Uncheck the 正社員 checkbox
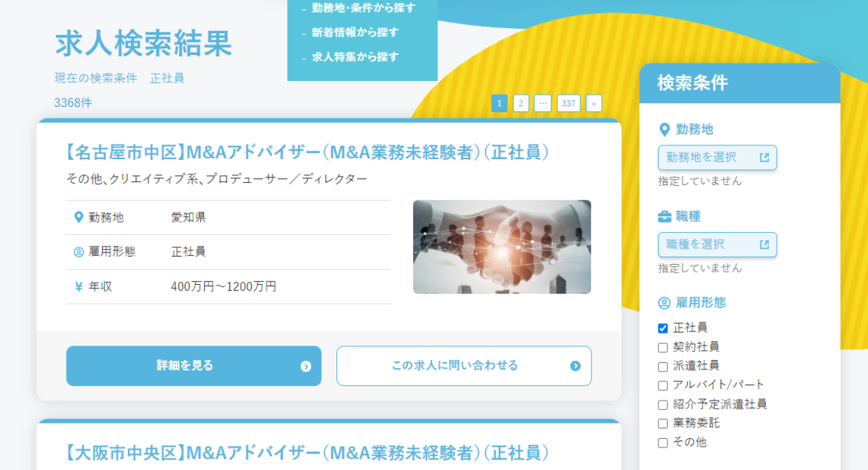The image size is (868, 470). pos(663,328)
